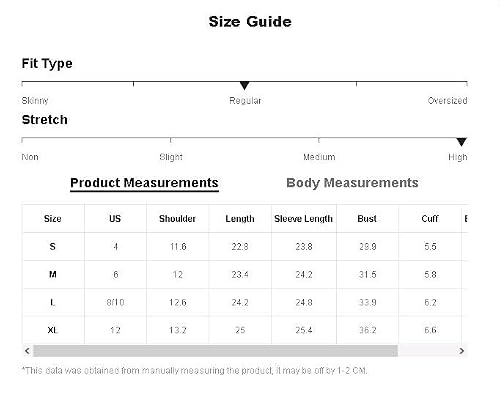The image size is (500, 396).
Task: Click the Bust column header
Action: click(x=367, y=219)
